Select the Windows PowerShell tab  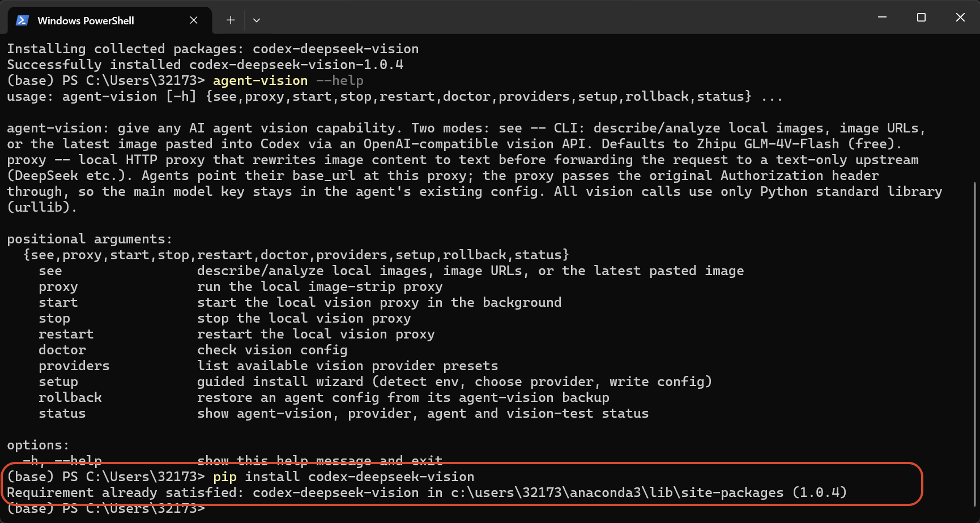tap(109, 20)
